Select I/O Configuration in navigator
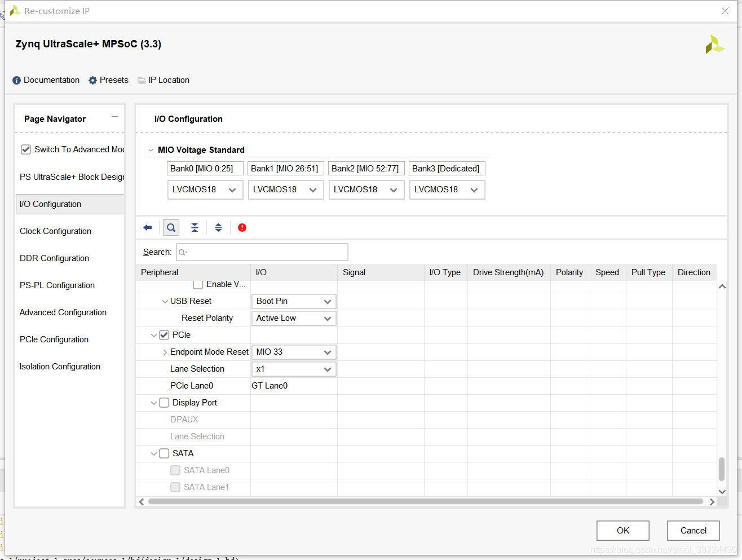Viewport: 742px width, 560px height. tap(70, 204)
